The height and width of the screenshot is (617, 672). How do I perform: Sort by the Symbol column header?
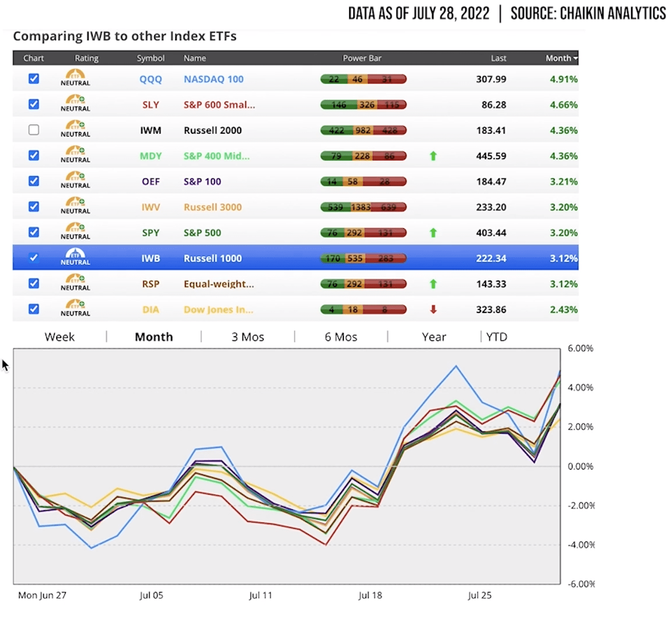click(151, 58)
